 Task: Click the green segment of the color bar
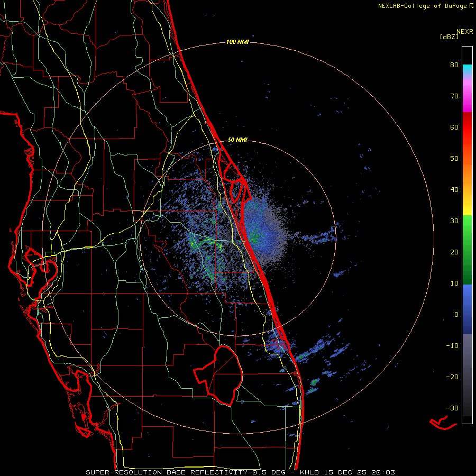[467, 250]
